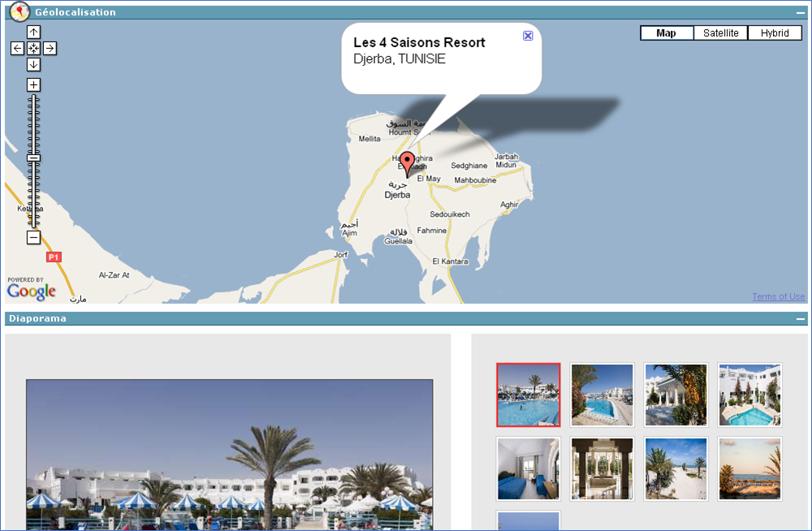812x531 pixels.
Task: Switch to Hybrid view
Action: (775, 33)
